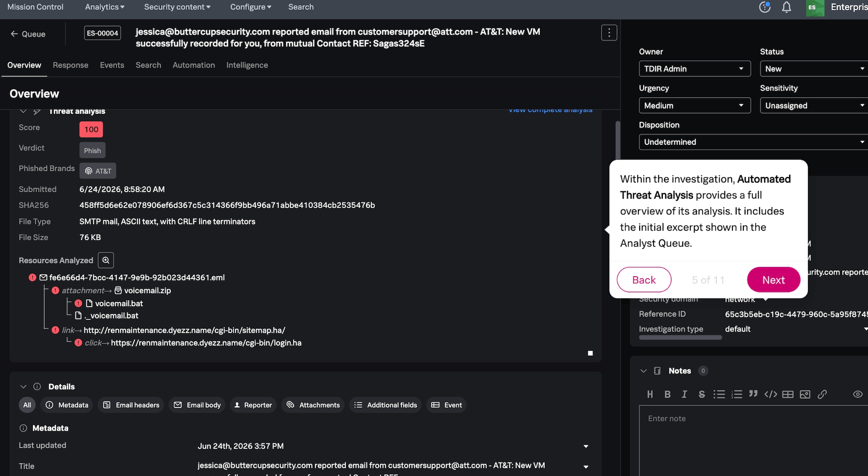Image resolution: width=868 pixels, height=476 pixels.
Task: Switch to the Events tab
Action: click(x=112, y=65)
